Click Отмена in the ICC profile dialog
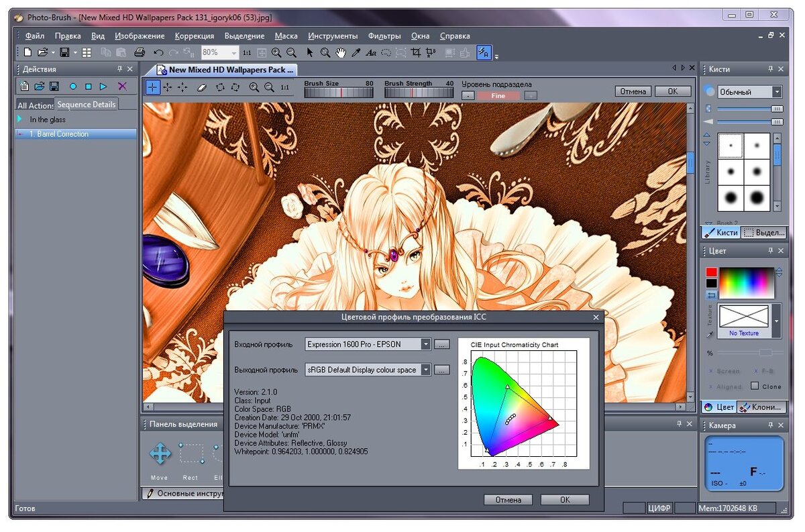Screen dimensions: 805x532 click(508, 500)
